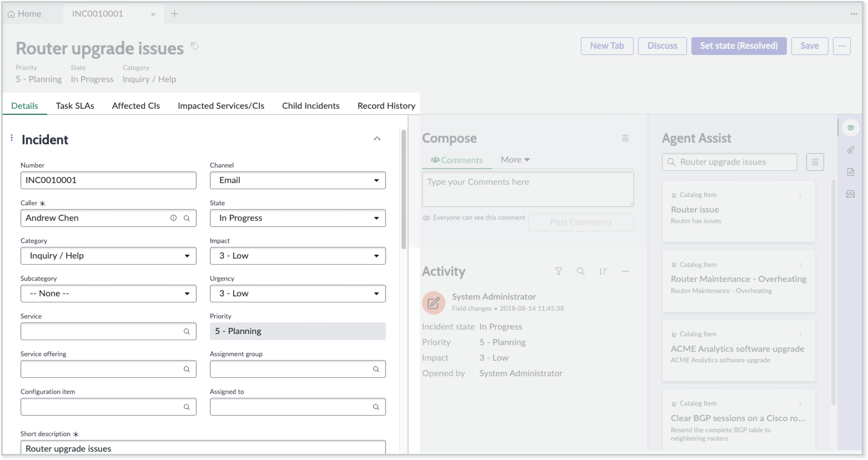Click the Set state (Resolved) button
The height and width of the screenshot is (460, 868).
pos(739,46)
